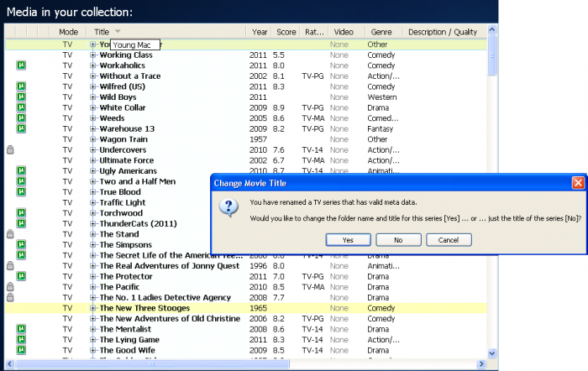This screenshot has height=371, width=588.
Task: Close the Change Movie Title dialog
Action: click(x=578, y=183)
